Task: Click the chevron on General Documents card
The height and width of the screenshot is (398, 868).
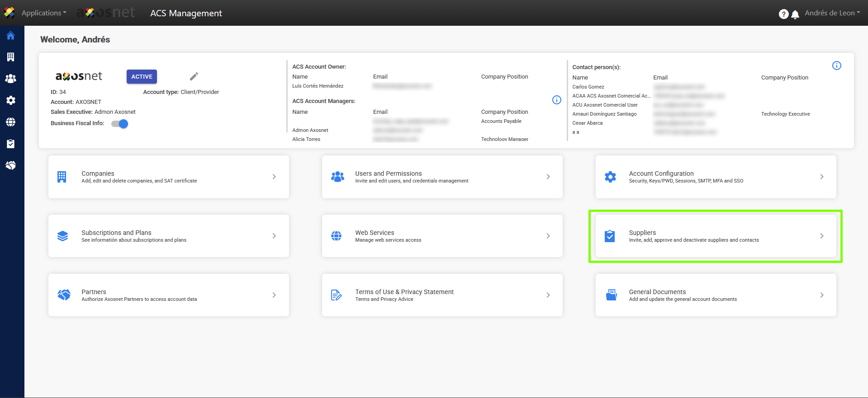Action: [821, 295]
